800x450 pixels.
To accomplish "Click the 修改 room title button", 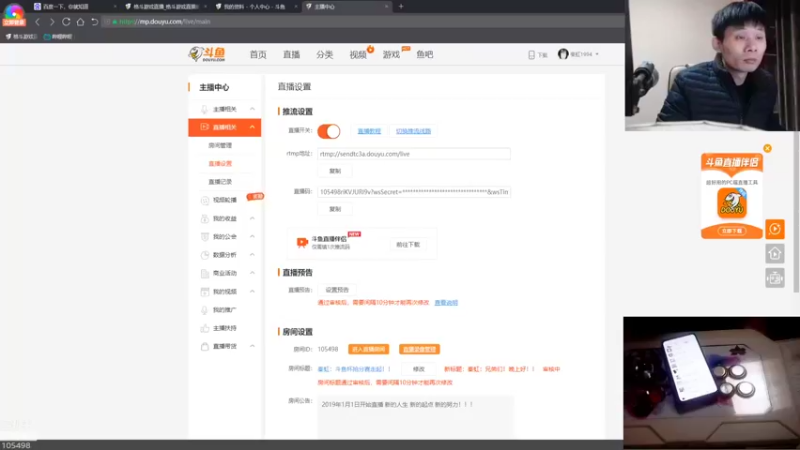I will click(x=418, y=369).
